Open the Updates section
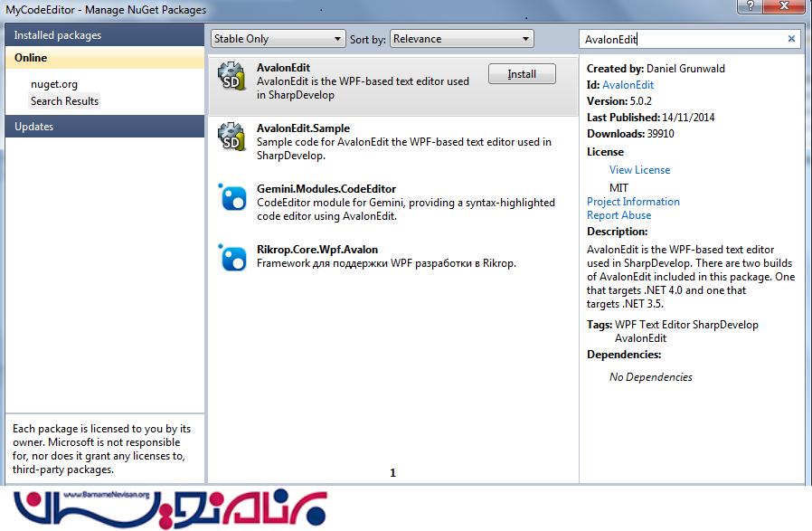 (x=105, y=127)
